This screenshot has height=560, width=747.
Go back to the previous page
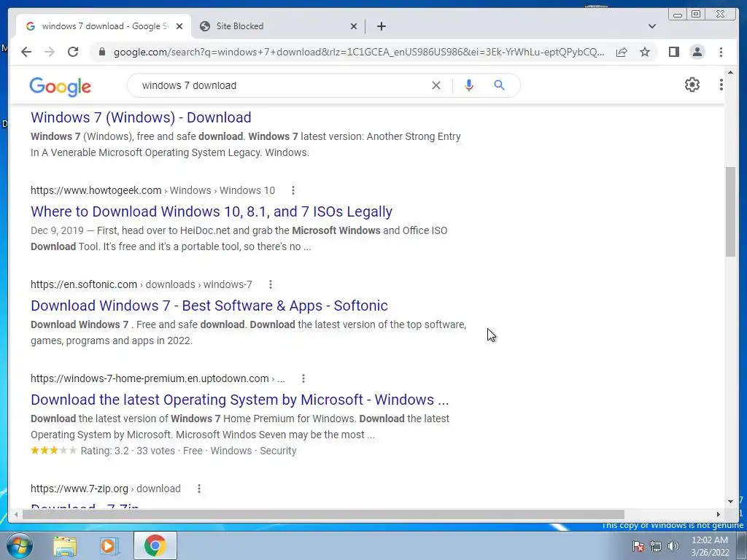click(26, 52)
